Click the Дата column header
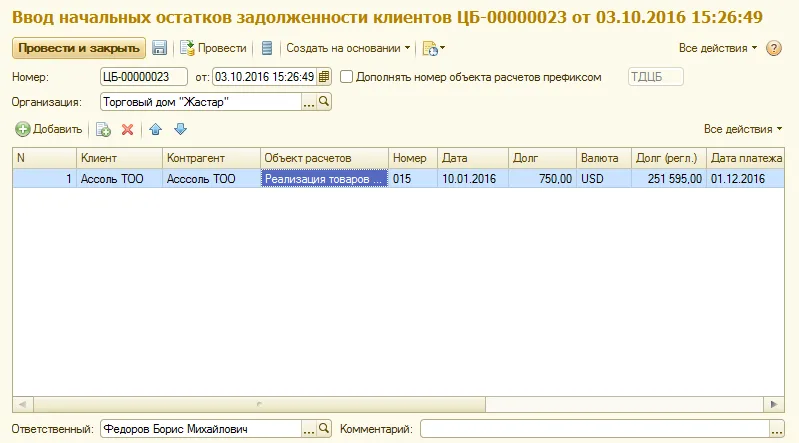This screenshot has width=799, height=443. [472, 158]
